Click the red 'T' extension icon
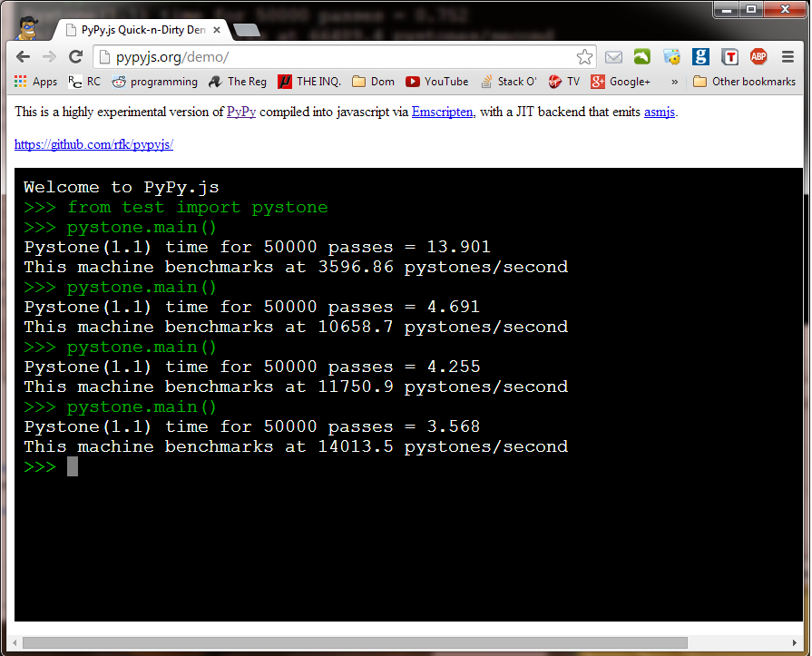Screen dimensions: 812x656 tap(729, 57)
